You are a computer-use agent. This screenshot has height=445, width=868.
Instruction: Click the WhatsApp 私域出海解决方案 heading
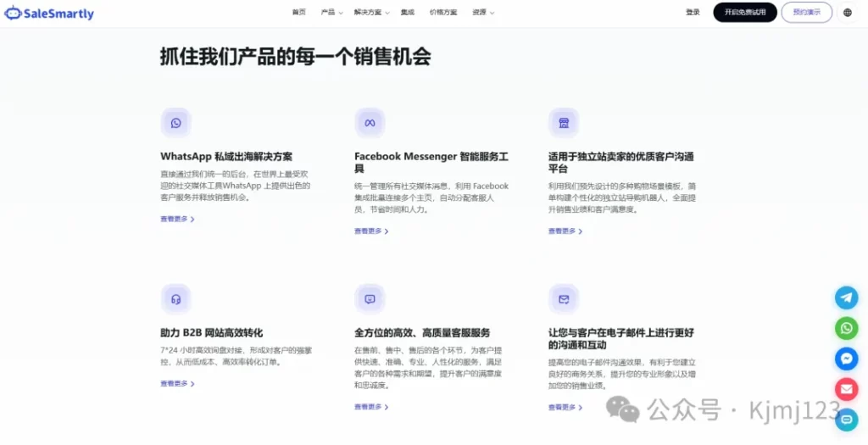click(226, 157)
